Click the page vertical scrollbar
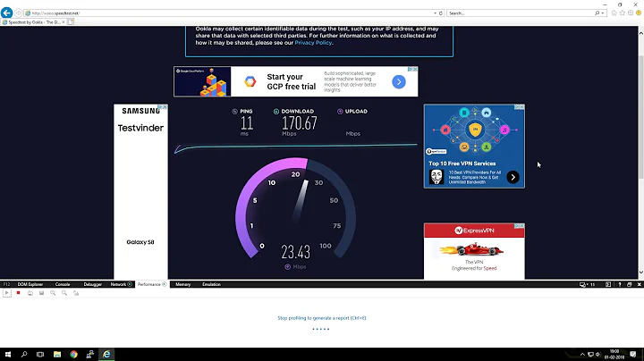 tap(640, 117)
